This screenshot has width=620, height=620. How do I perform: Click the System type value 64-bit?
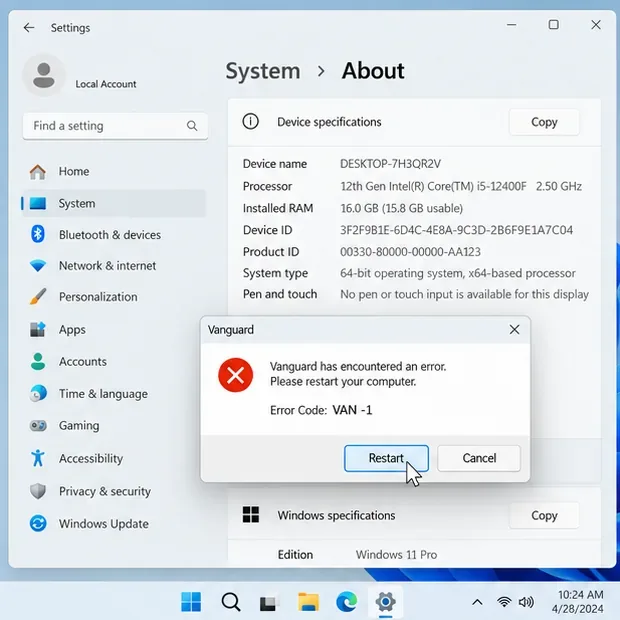pos(457,273)
